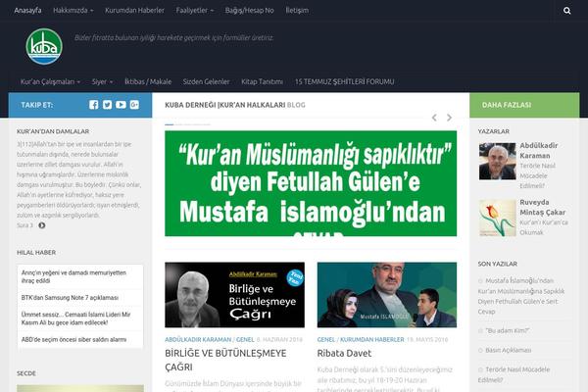This screenshot has width=588, height=392.
Task: Expand the Faaliyetler dropdown menu
Action: click(195, 11)
